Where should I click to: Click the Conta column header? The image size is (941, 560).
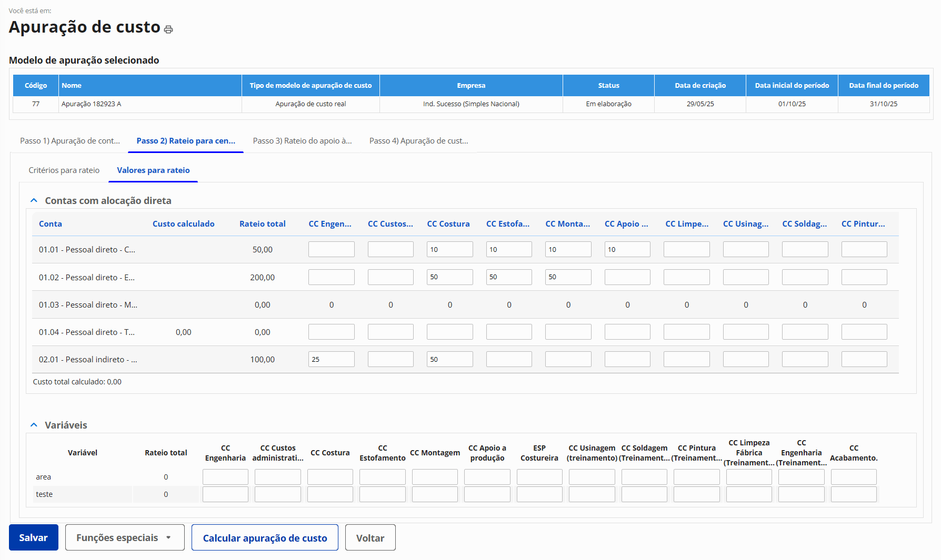pyautogui.click(x=51, y=224)
